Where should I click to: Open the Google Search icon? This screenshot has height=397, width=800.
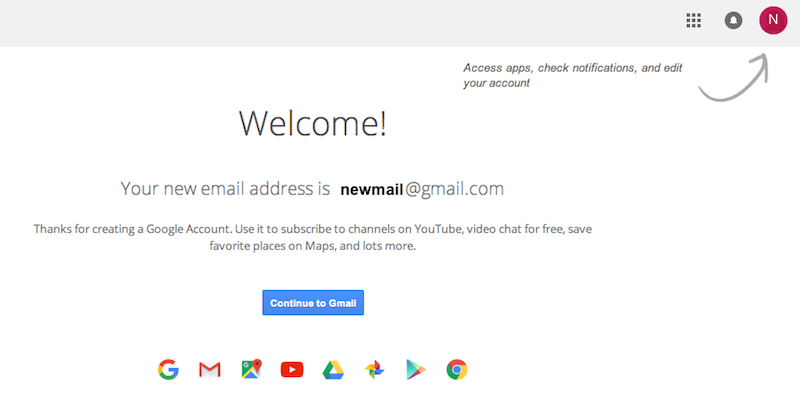168,369
